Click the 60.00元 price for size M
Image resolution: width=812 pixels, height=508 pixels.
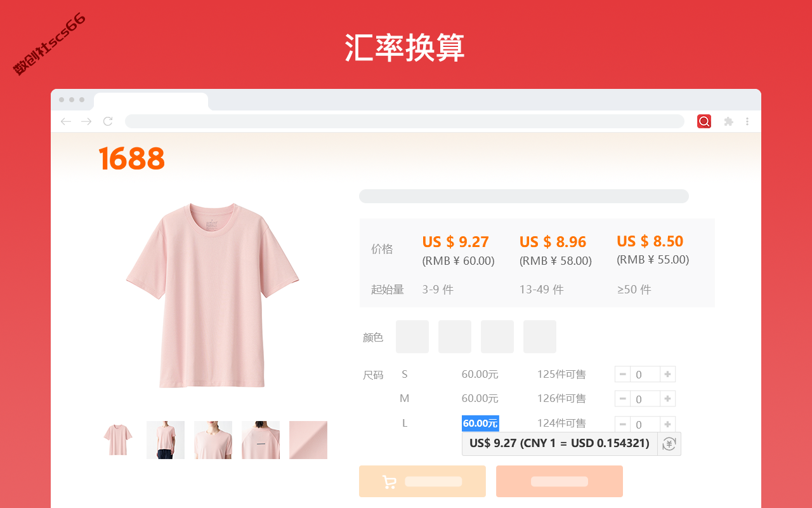[x=480, y=399]
